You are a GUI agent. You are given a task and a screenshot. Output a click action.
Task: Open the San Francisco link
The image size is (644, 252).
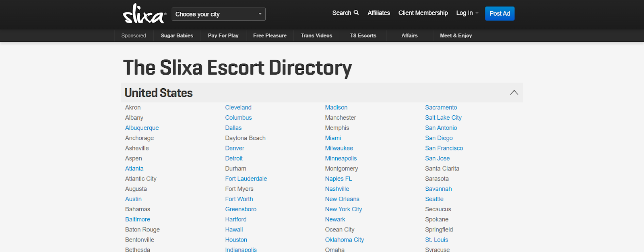pos(444,148)
